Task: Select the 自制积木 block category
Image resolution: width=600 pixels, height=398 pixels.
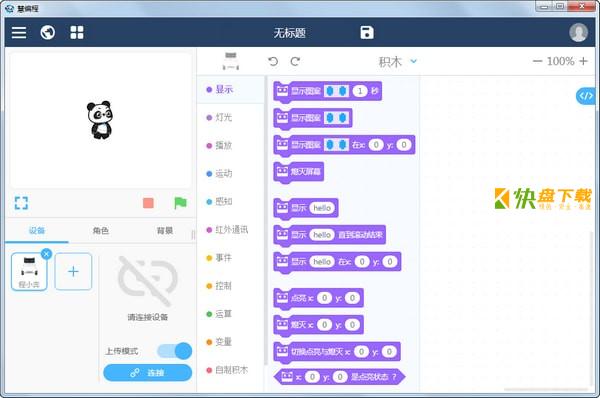Action: [231, 370]
